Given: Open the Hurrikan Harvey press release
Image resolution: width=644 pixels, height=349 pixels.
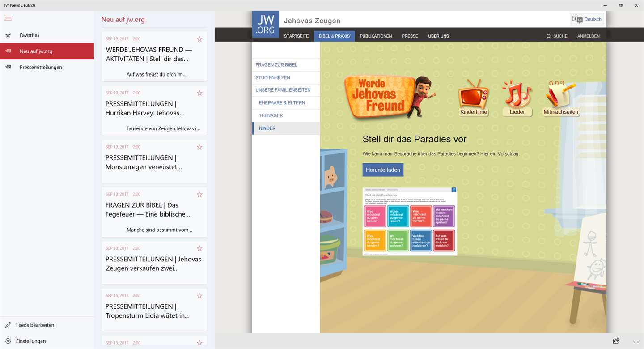Looking at the screenshot, I should coord(154,111).
